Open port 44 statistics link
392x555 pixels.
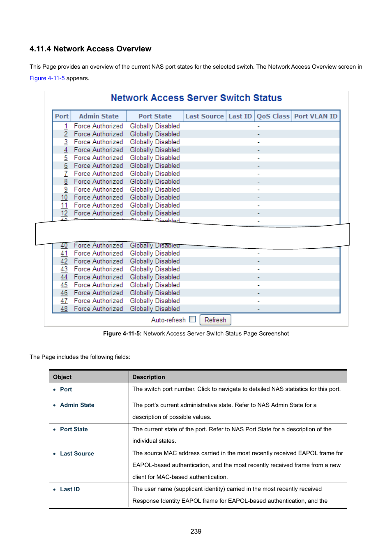pos(64,277)
